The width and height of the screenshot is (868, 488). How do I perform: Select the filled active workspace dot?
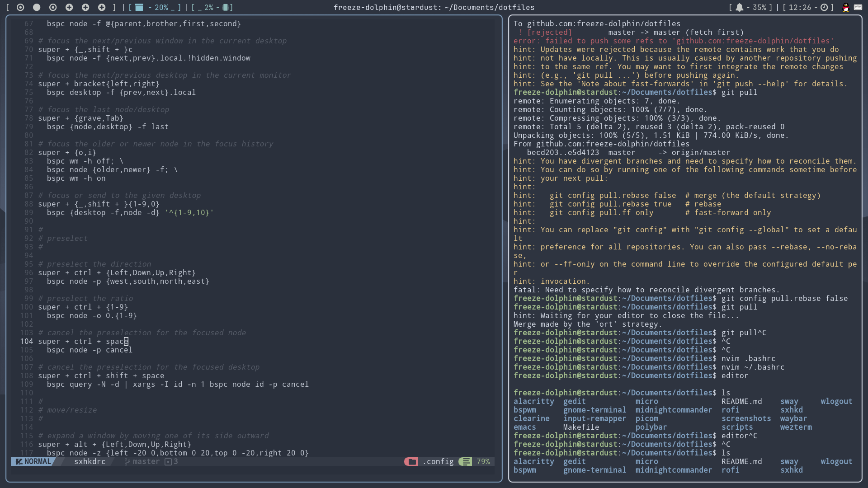coord(37,7)
